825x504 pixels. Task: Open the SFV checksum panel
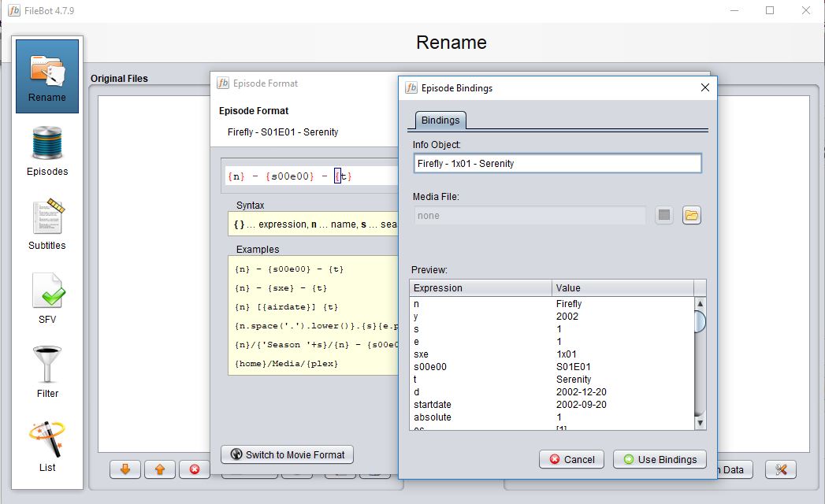47,298
